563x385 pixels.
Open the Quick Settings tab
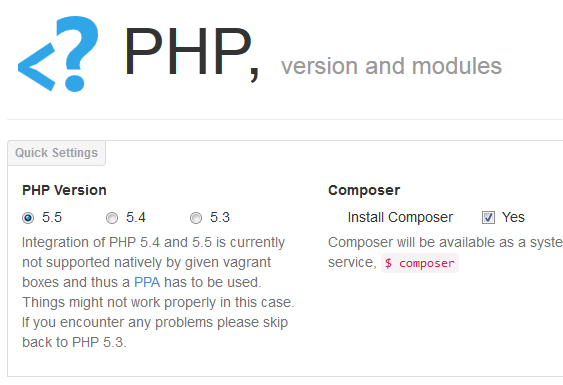point(56,153)
